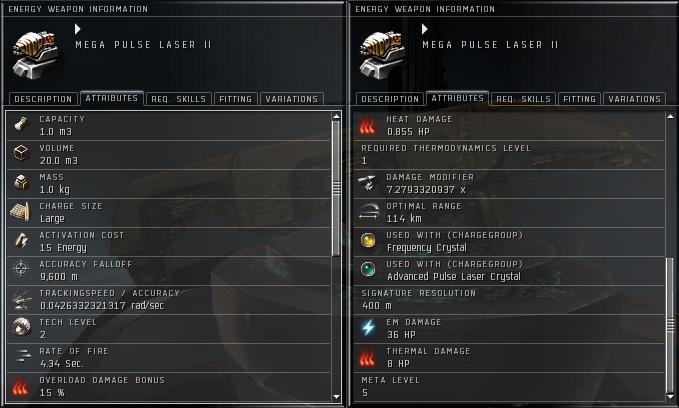Viewport: 679px width, 408px height.
Task: Open the Description tab in left window
Action: (43, 99)
